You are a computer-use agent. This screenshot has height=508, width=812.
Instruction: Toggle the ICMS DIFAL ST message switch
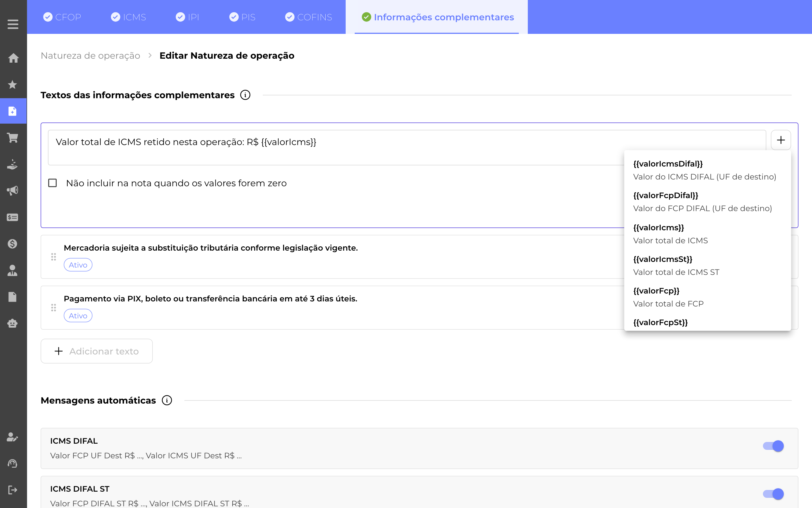click(x=773, y=494)
